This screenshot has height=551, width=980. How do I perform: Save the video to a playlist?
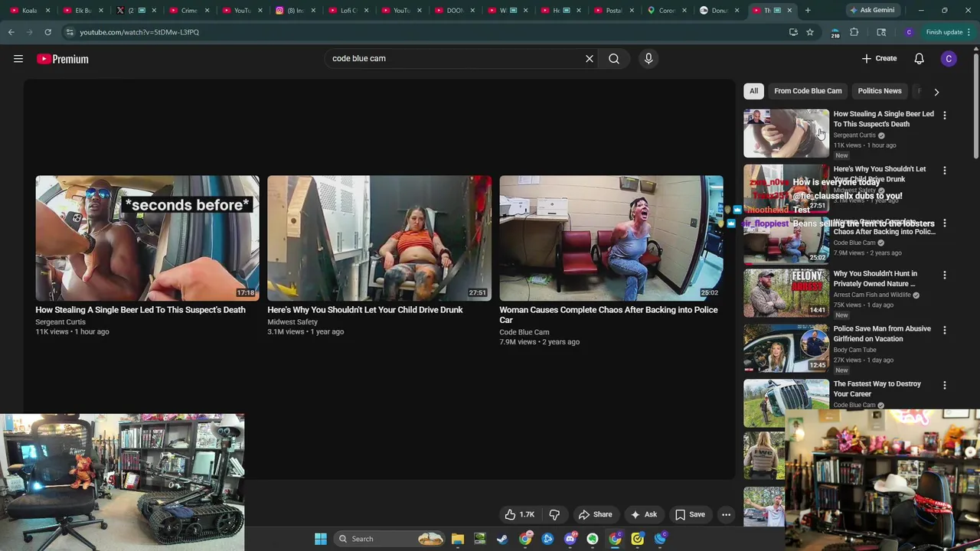pyautogui.click(x=690, y=514)
